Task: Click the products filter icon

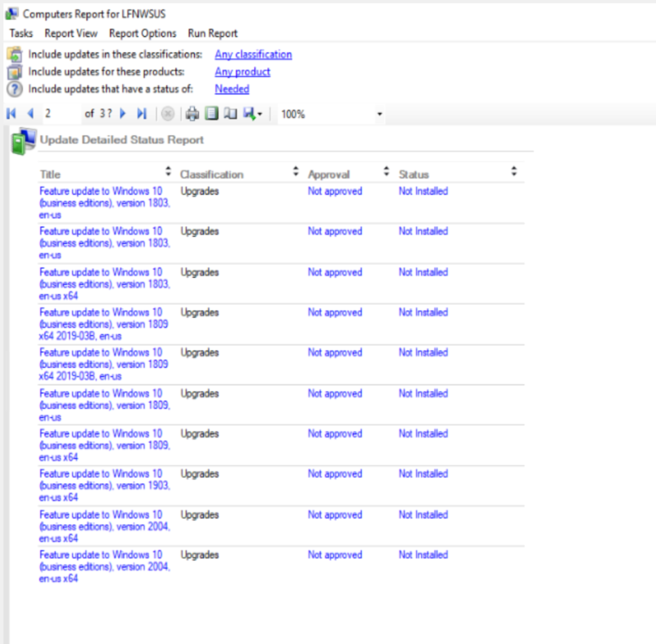Action: pos(15,72)
